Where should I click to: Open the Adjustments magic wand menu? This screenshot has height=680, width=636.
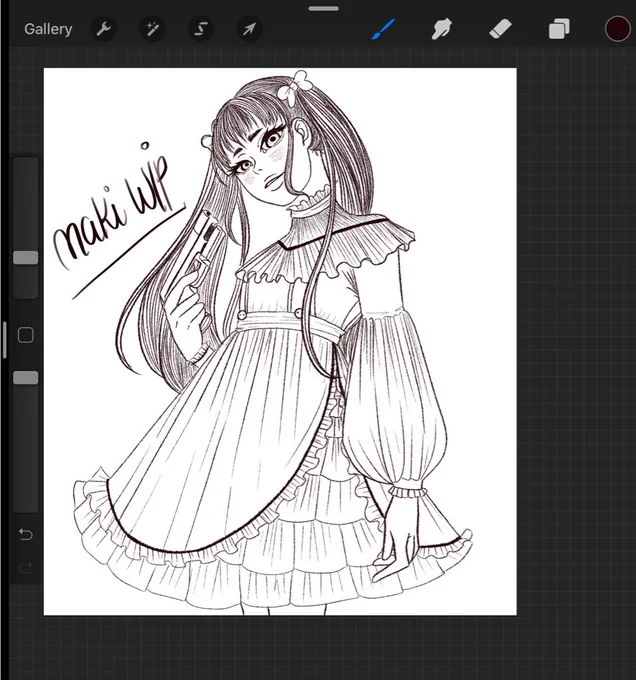(x=152, y=29)
